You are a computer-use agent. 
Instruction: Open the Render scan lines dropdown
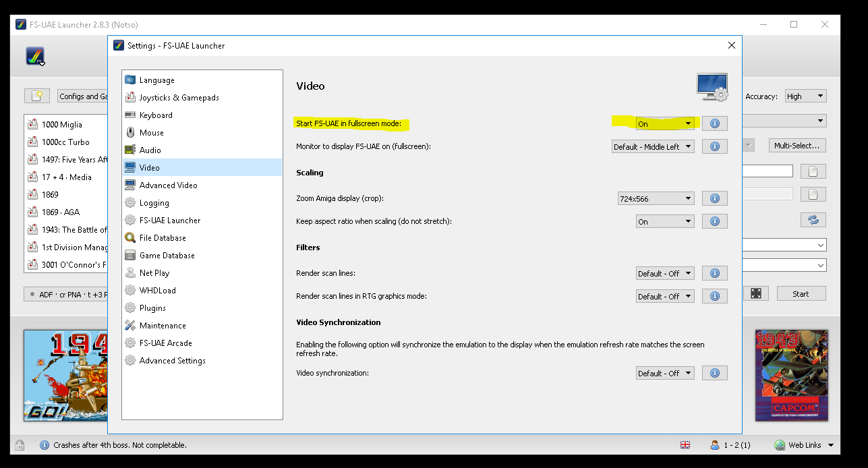point(665,273)
